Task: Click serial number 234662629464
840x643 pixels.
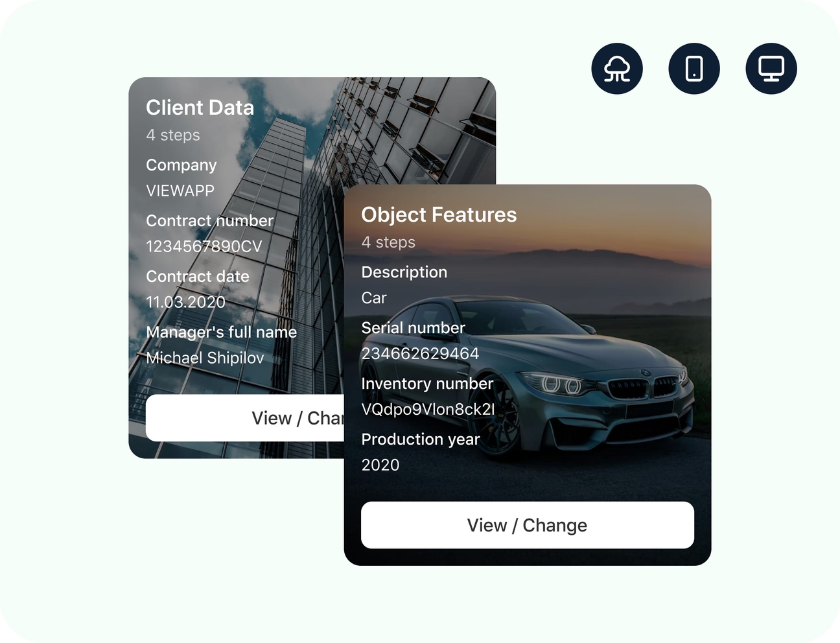Action: [420, 353]
